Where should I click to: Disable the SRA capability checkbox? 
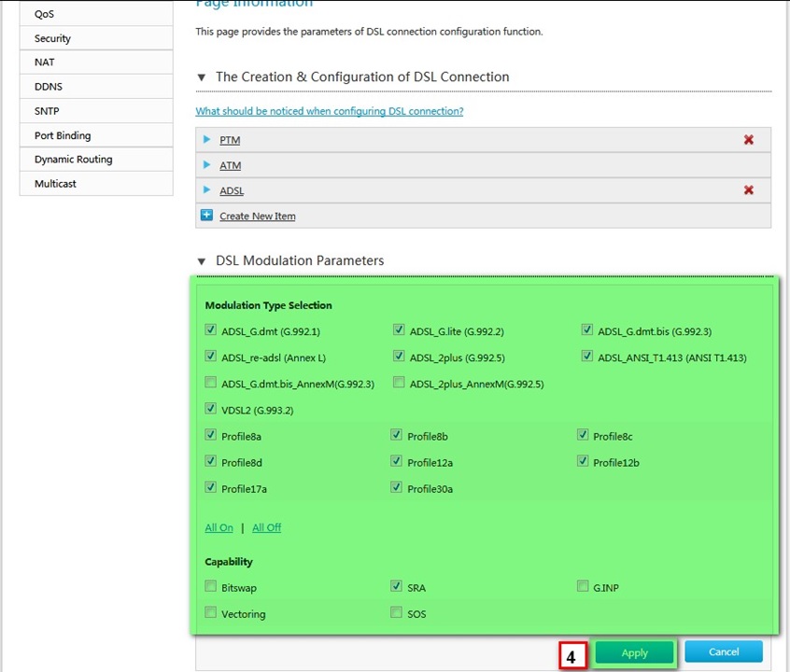pyautogui.click(x=397, y=586)
